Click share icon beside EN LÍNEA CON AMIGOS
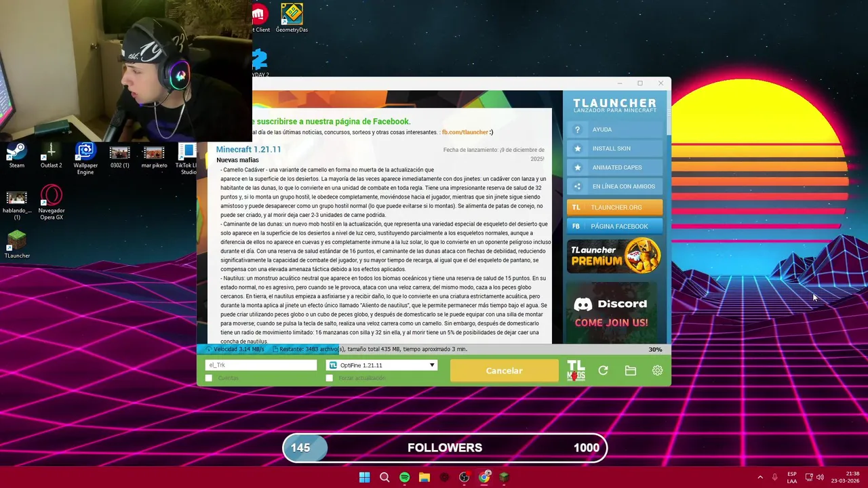The height and width of the screenshot is (488, 868). pyautogui.click(x=578, y=186)
